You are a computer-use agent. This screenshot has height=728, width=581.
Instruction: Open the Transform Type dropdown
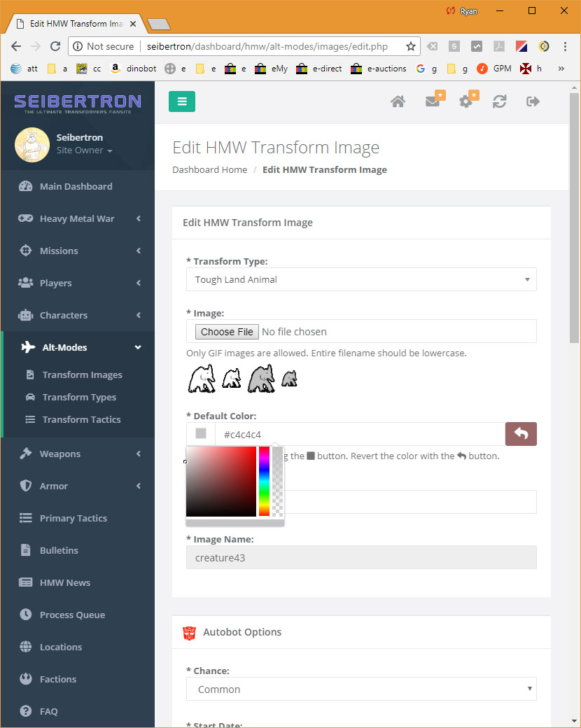point(361,279)
